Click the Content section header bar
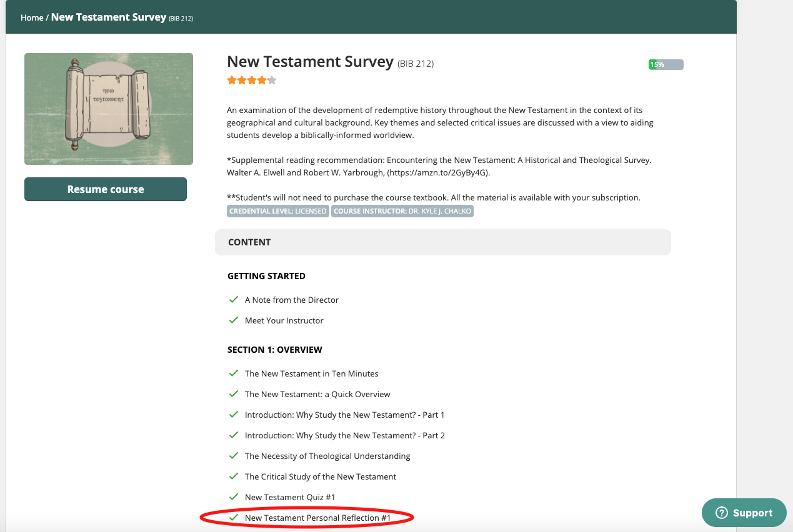Viewport: 793px width, 532px height. pos(442,242)
